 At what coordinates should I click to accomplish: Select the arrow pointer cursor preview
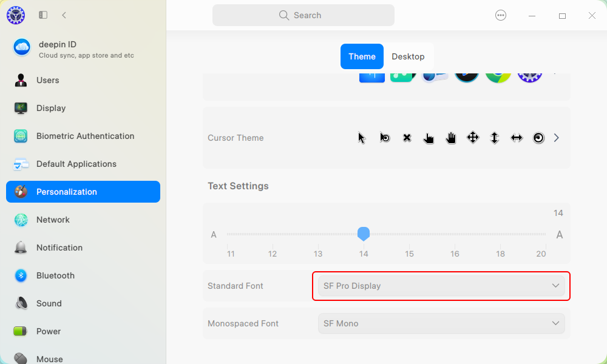click(x=362, y=138)
